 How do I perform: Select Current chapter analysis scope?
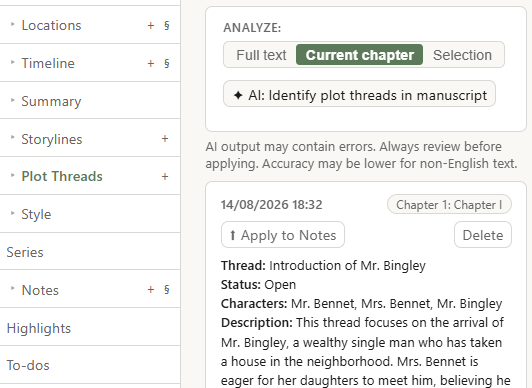360,55
